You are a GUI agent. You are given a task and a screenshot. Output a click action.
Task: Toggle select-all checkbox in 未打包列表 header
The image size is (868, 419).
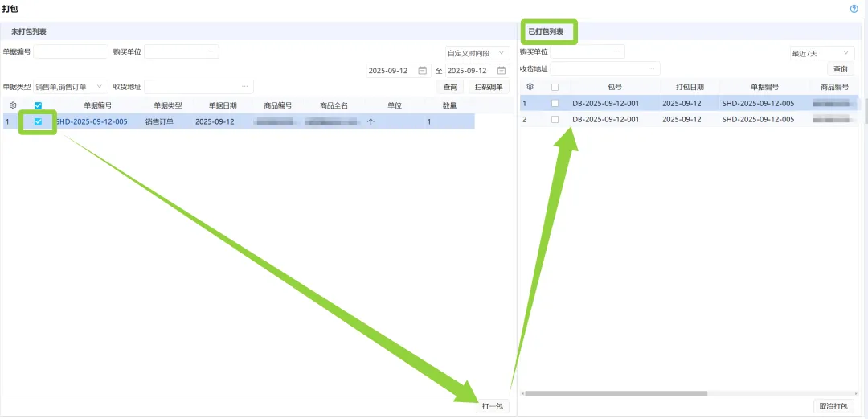click(x=38, y=105)
